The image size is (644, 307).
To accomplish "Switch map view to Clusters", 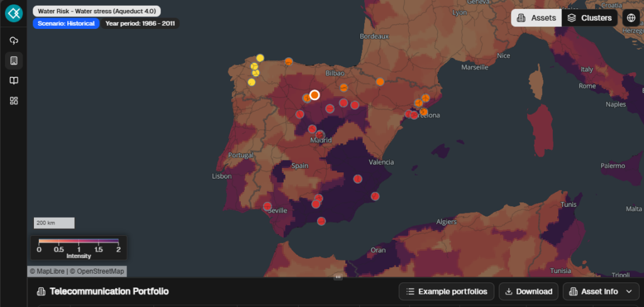I will 589,18.
